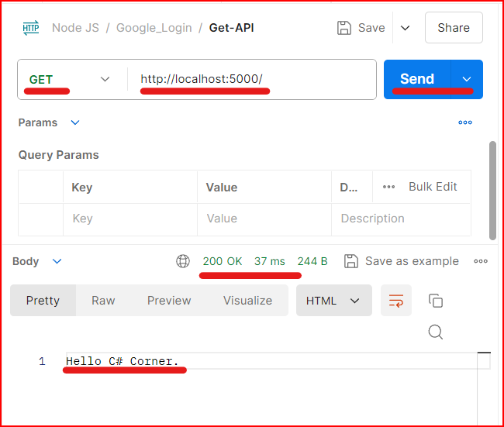Click the 200 OK status text

(x=223, y=261)
